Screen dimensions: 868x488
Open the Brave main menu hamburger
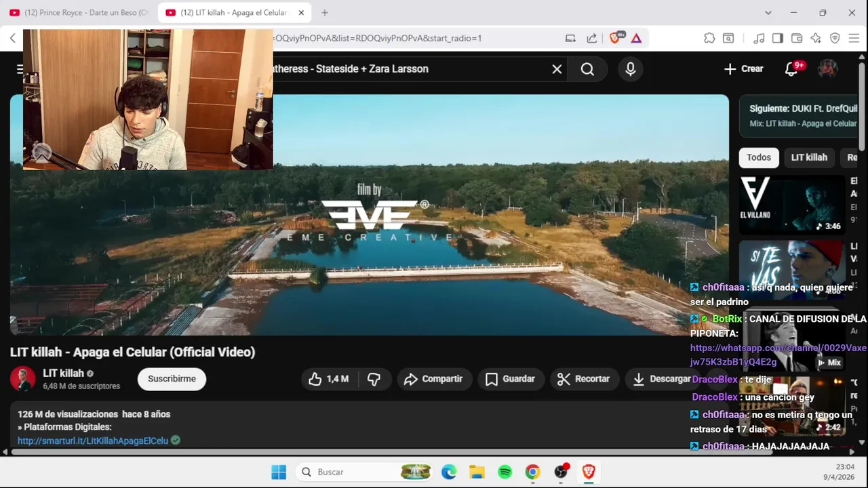pos(854,38)
